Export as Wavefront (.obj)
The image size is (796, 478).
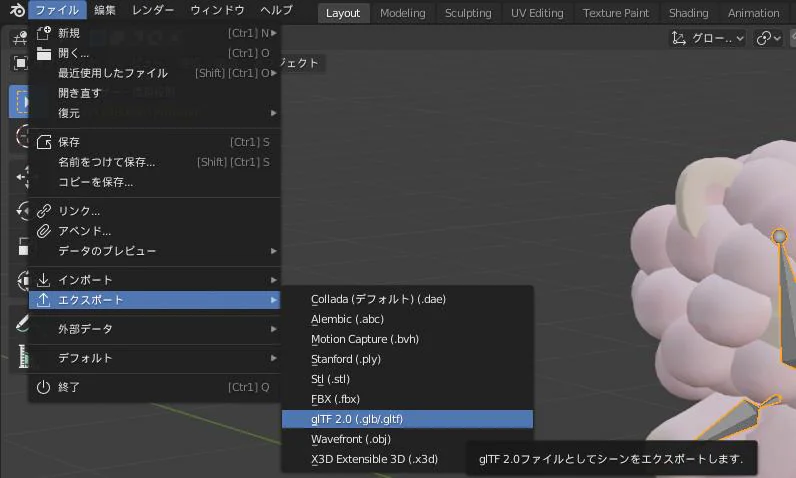pyautogui.click(x=408, y=439)
